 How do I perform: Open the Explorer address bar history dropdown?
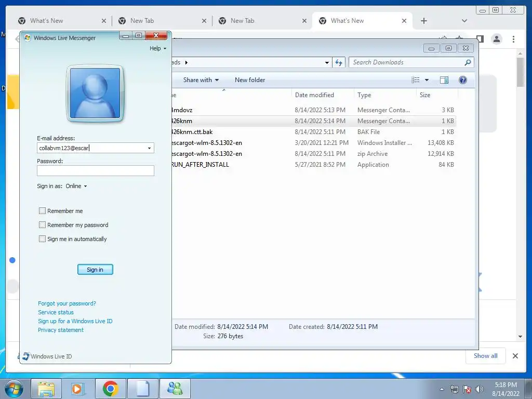tap(327, 63)
